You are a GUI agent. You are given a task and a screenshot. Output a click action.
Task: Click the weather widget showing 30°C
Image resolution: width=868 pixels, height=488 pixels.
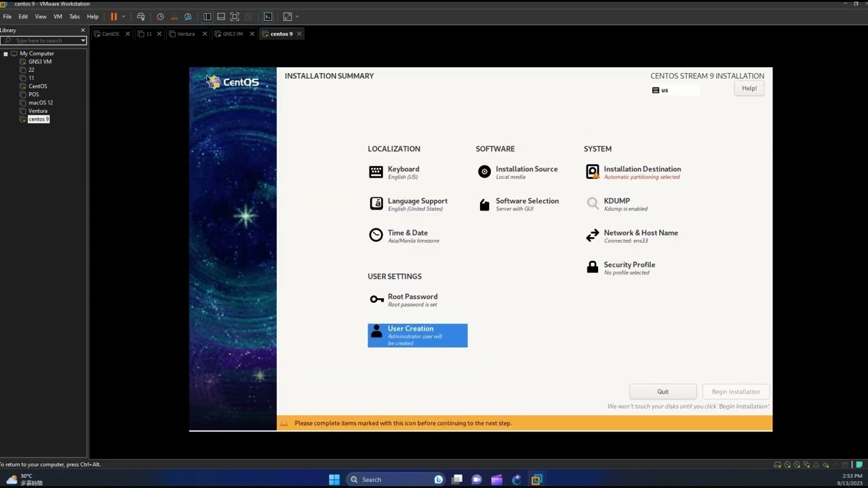point(26,480)
